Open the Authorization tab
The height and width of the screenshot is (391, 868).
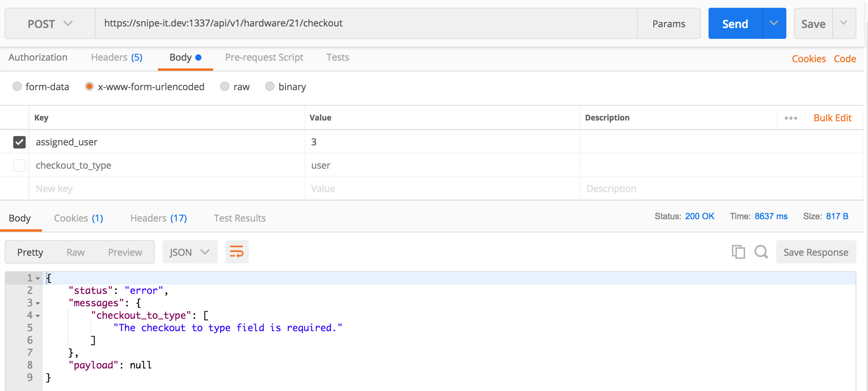click(38, 57)
